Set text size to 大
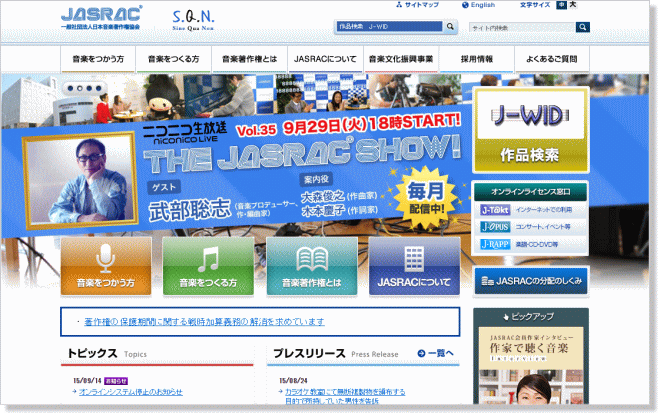The height and width of the screenshot is (413, 658). click(x=572, y=5)
